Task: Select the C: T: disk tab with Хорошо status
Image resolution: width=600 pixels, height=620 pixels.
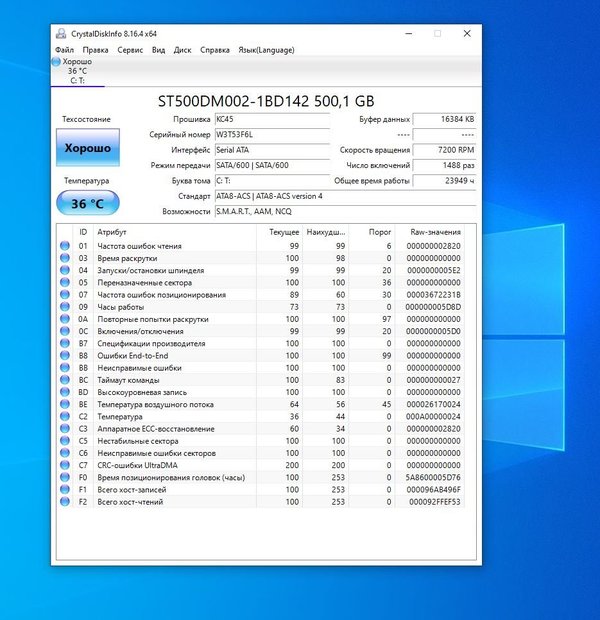Action: click(78, 71)
